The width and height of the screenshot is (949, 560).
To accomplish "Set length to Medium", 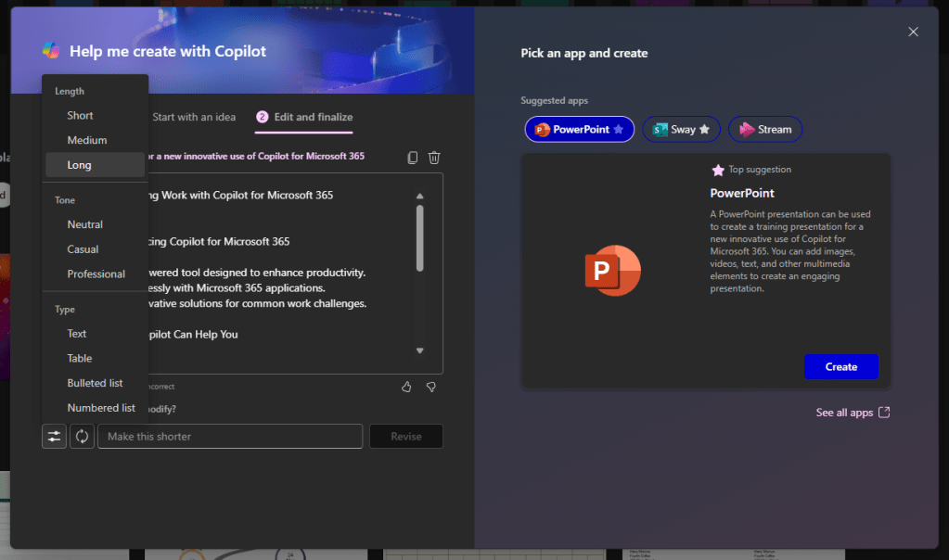I will click(87, 140).
